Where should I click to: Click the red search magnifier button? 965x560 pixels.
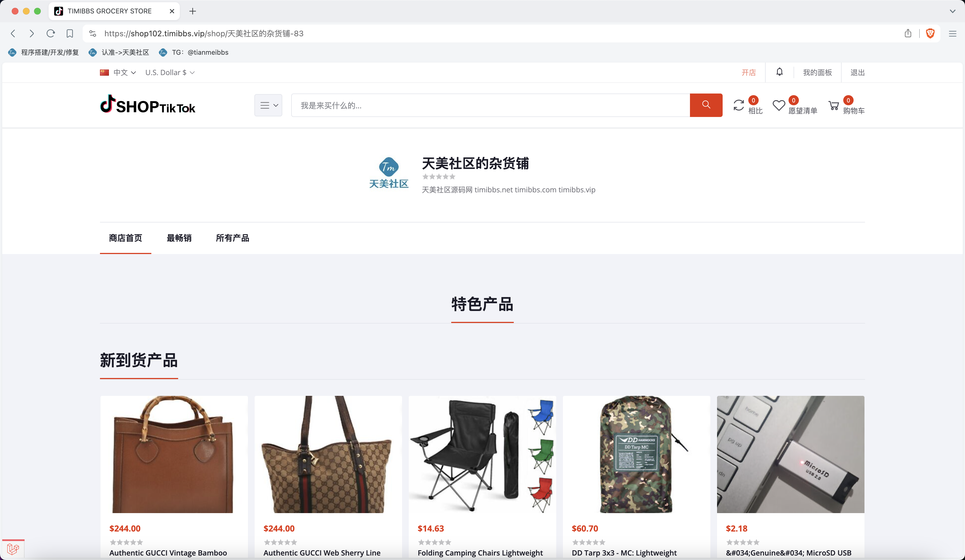(706, 105)
